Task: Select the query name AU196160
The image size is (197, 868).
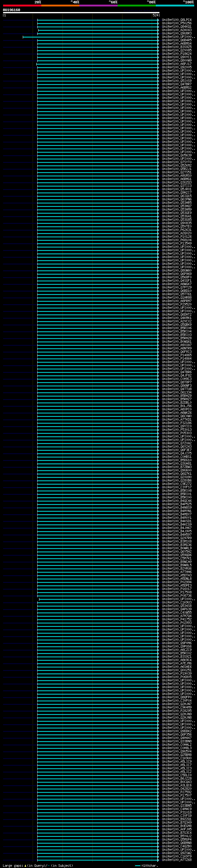Action: pos(11,10)
